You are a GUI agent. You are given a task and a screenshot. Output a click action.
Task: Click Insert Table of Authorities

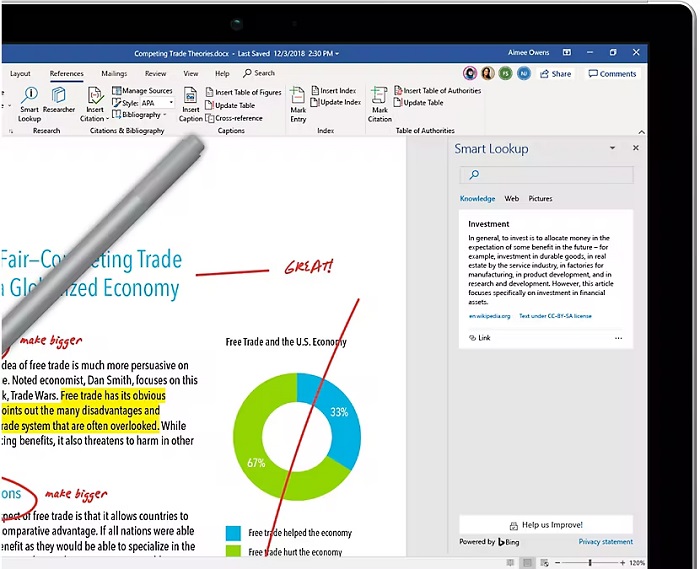[436, 91]
